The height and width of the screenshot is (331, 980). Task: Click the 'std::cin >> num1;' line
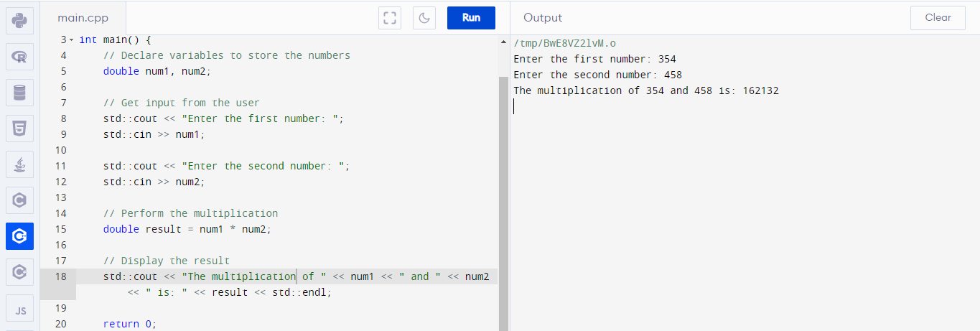[154, 134]
